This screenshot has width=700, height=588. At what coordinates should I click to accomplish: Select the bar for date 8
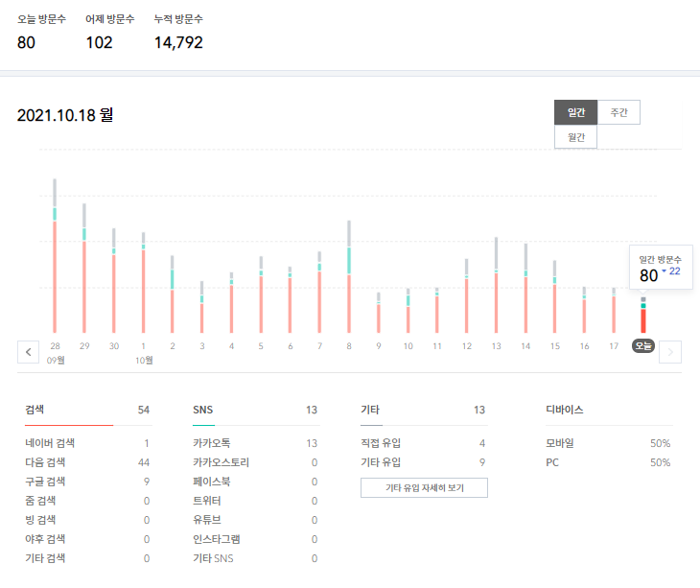click(x=349, y=277)
